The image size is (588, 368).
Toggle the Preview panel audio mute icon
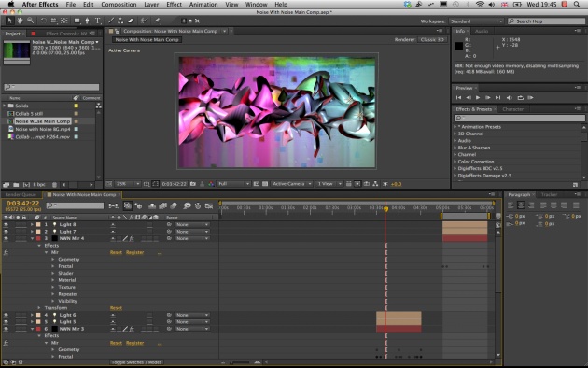510,97
